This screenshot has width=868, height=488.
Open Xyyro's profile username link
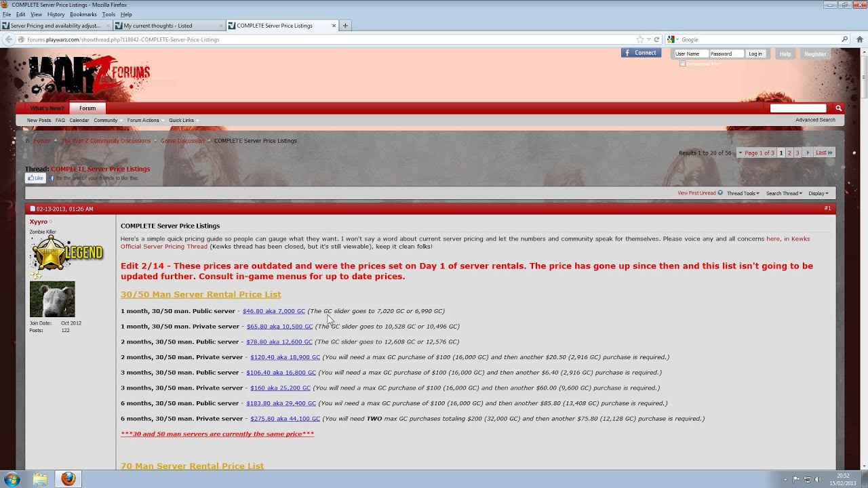click(39, 222)
